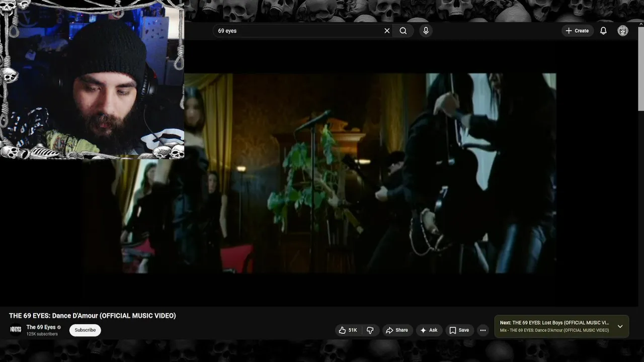Open The 69 Eyes channel name link
Image resolution: width=644 pixels, height=362 pixels.
[x=41, y=327]
